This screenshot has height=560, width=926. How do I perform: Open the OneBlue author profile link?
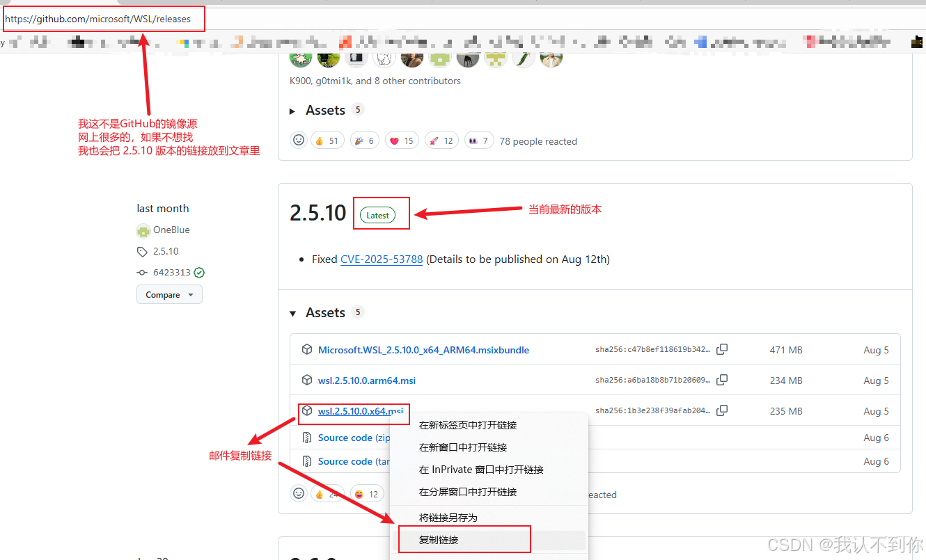171,230
